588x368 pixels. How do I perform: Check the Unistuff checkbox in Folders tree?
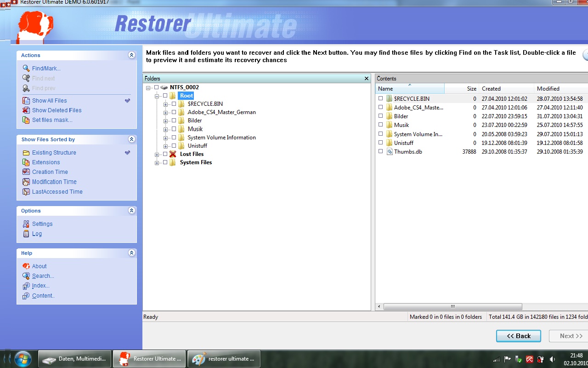point(174,146)
